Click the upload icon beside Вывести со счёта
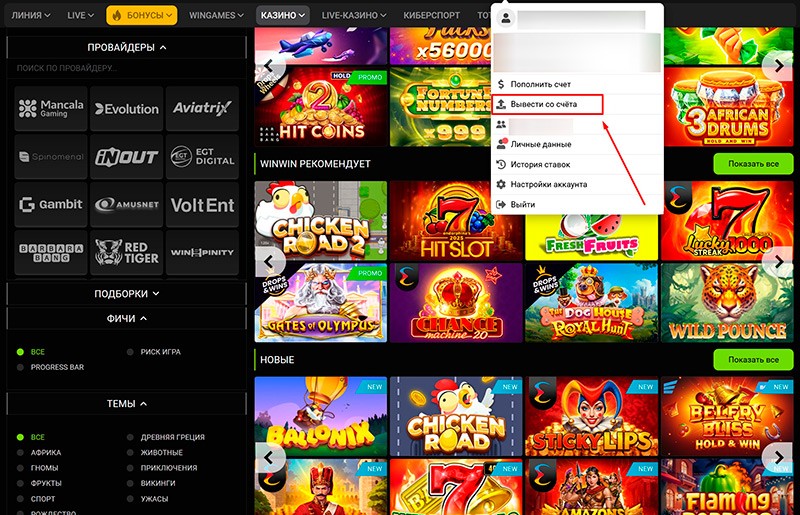The image size is (800, 515). (x=501, y=104)
